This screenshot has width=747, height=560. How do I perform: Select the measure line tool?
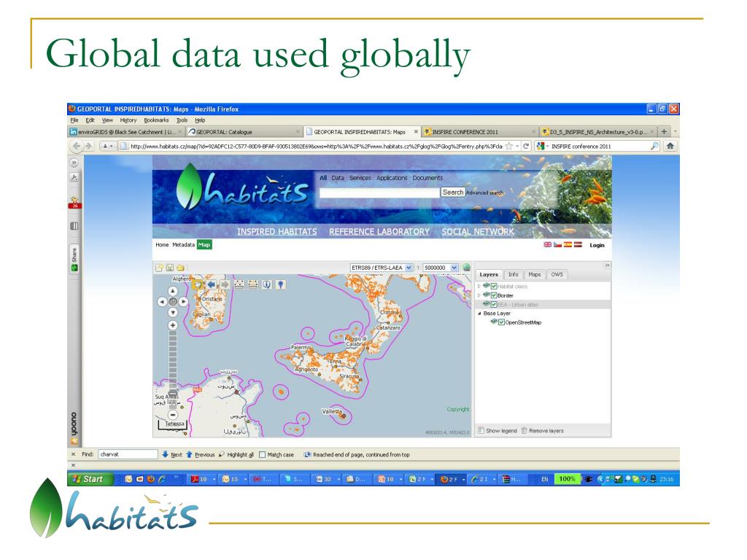(x=239, y=284)
